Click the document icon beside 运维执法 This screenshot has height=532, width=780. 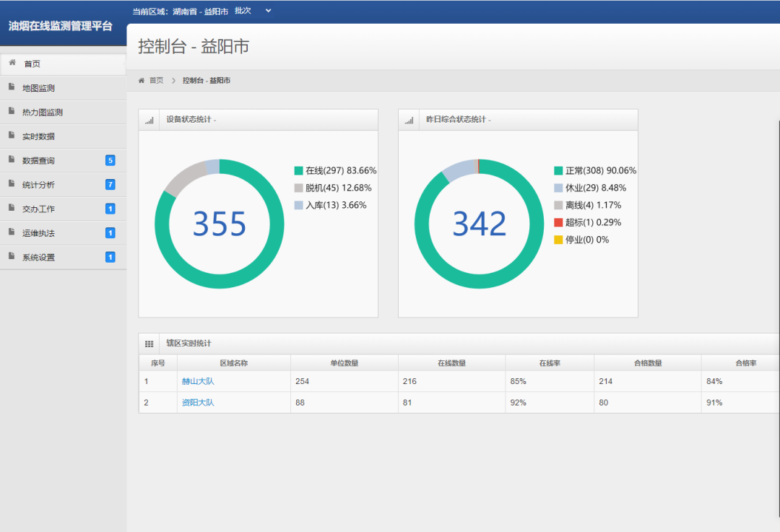tap(12, 232)
